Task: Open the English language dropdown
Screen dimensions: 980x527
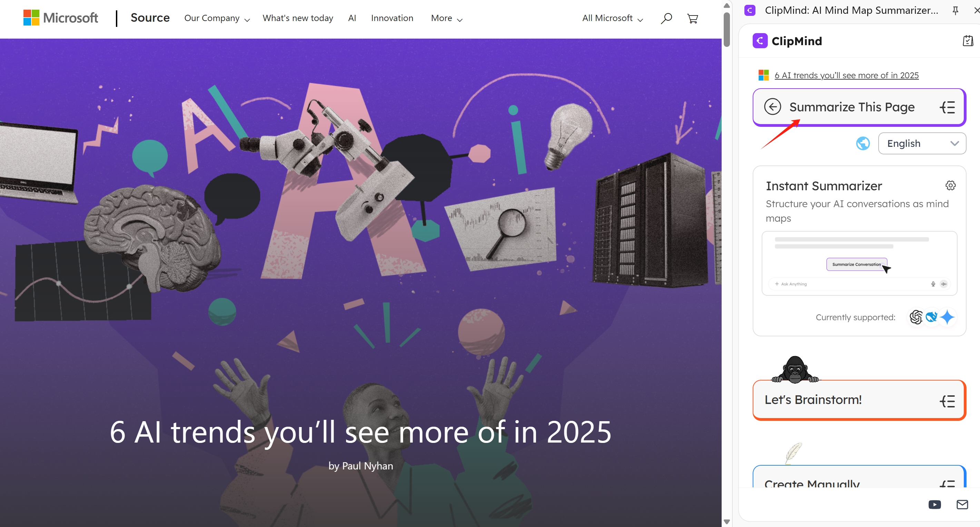Action: point(922,143)
